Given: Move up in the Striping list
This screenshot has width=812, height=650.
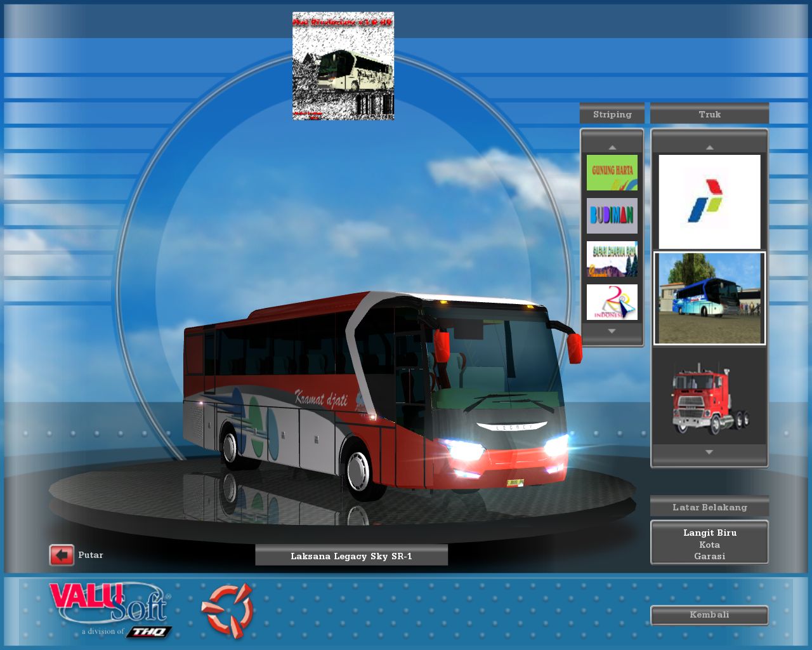Looking at the screenshot, I should pos(612,147).
